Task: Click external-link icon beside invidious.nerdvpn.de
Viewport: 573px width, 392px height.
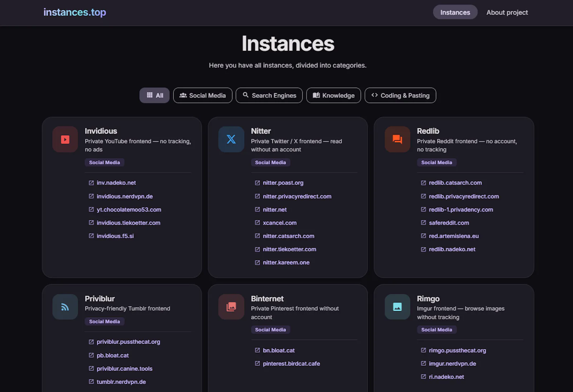Action: [x=91, y=196]
